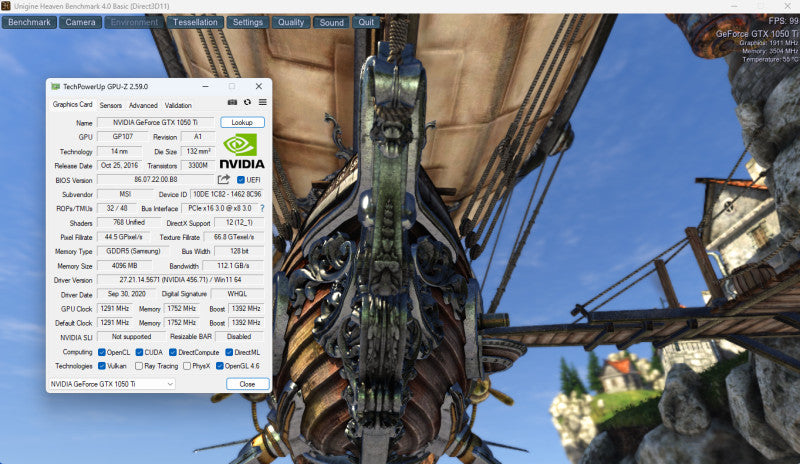Click the Technology value 14 nm
The height and width of the screenshot is (464, 800).
(x=119, y=152)
